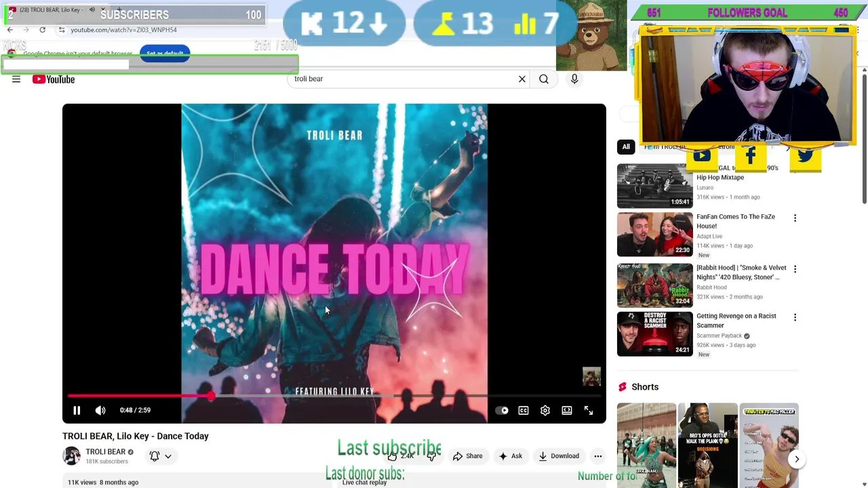Click the magnifier search button

tap(544, 79)
